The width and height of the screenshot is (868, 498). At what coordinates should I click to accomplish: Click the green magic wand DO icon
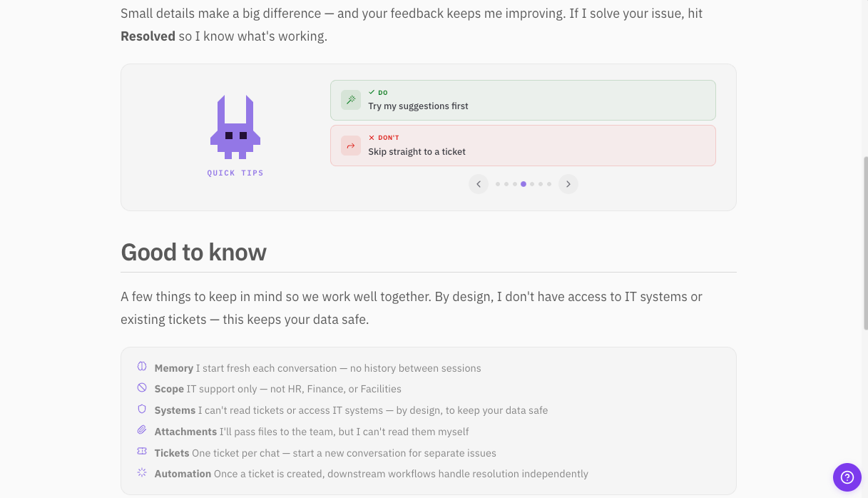click(350, 100)
